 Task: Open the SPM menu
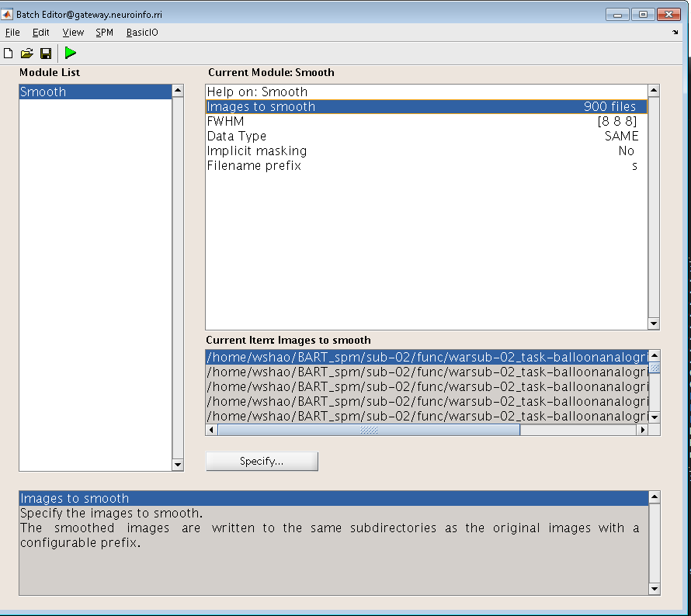tap(105, 32)
